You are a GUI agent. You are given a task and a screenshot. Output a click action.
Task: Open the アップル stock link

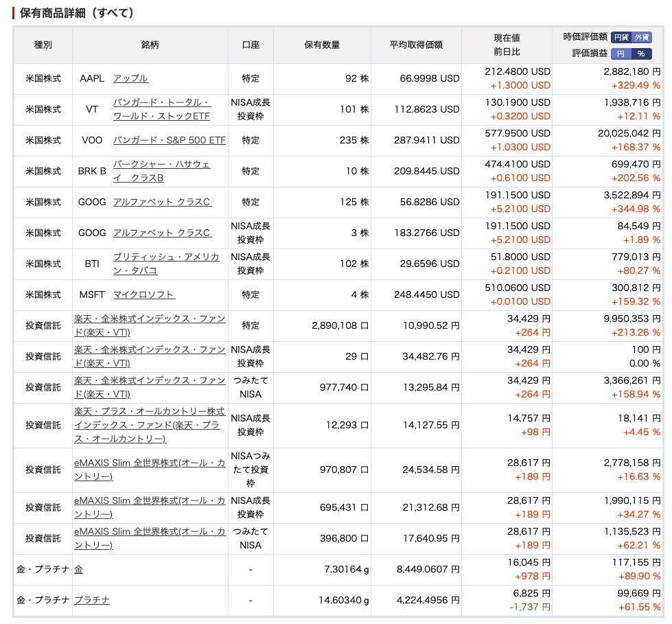[130, 78]
